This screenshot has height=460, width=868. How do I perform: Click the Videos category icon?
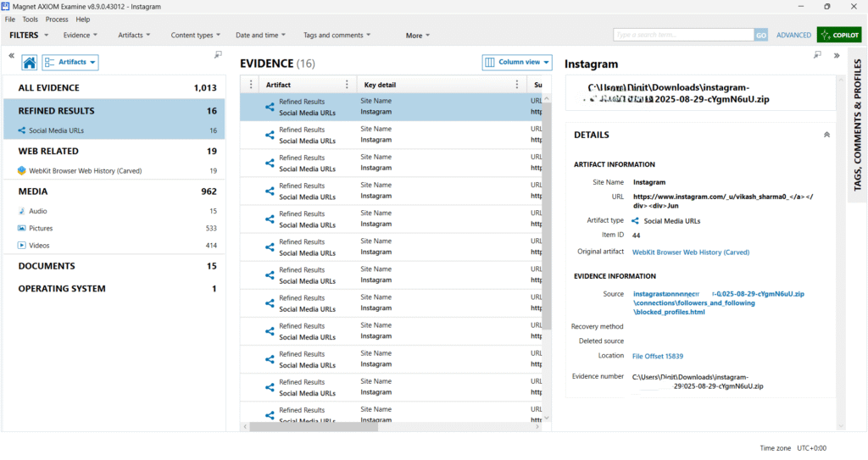tap(21, 245)
